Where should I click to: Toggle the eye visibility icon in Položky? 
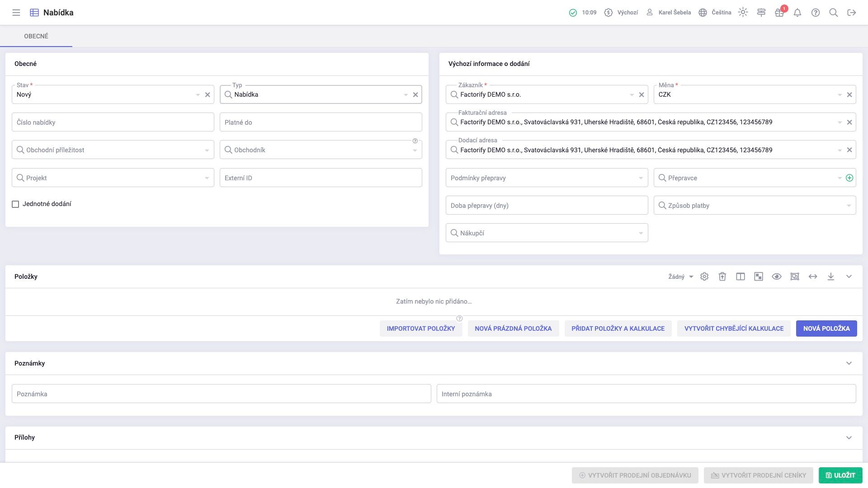point(777,277)
